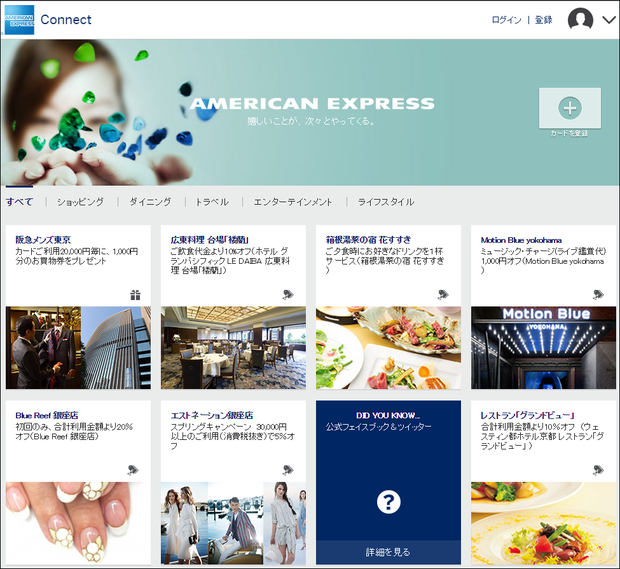Image resolution: width=620 pixels, height=569 pixels.
Task: Click the restaurant dining room photo thumbnail
Action: tap(233, 348)
